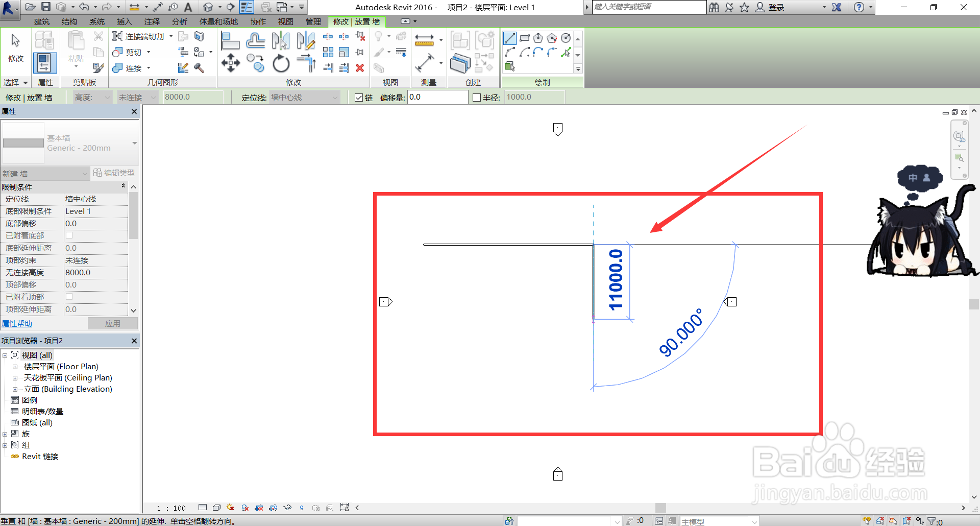
Task: Click the red Delete X icon
Action: coord(360,68)
